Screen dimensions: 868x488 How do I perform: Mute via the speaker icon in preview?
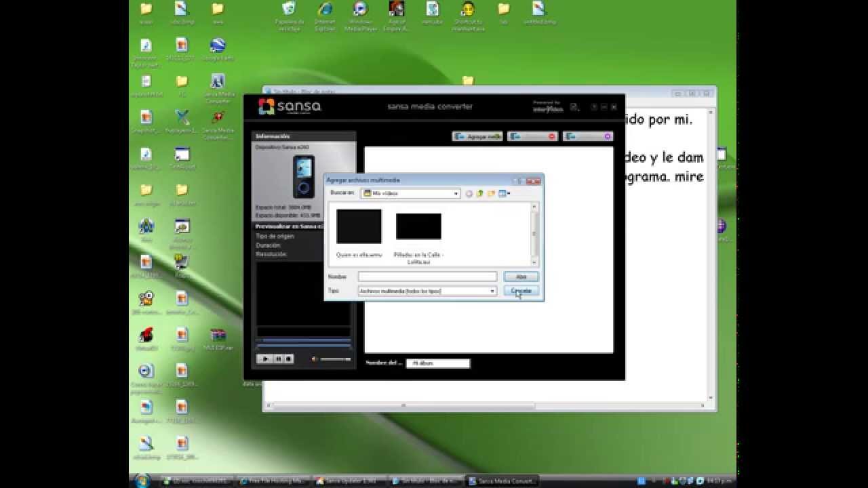[314, 359]
